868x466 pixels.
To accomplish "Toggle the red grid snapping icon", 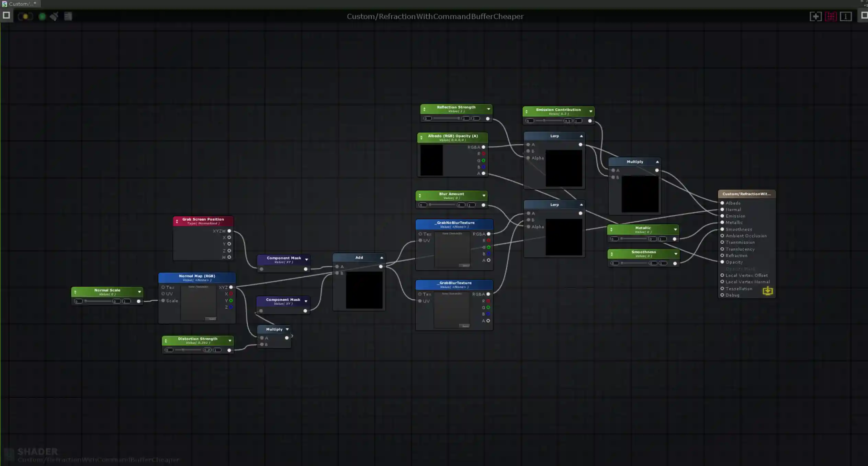I will point(831,16).
